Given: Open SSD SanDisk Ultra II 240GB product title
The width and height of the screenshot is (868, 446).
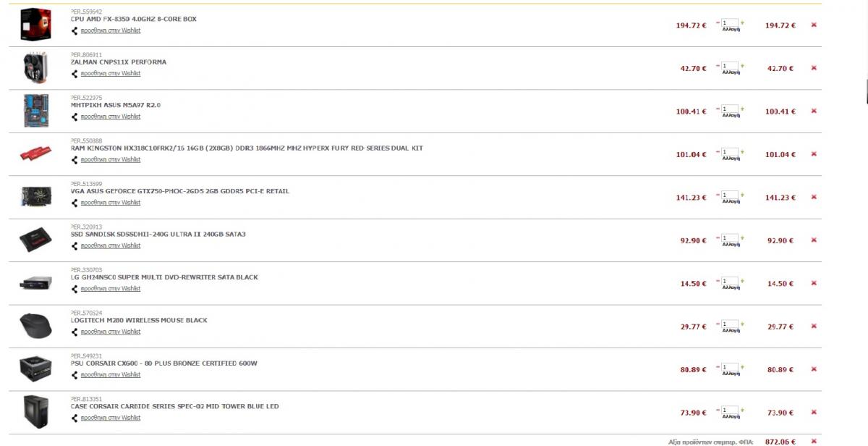Looking at the screenshot, I should [x=158, y=234].
